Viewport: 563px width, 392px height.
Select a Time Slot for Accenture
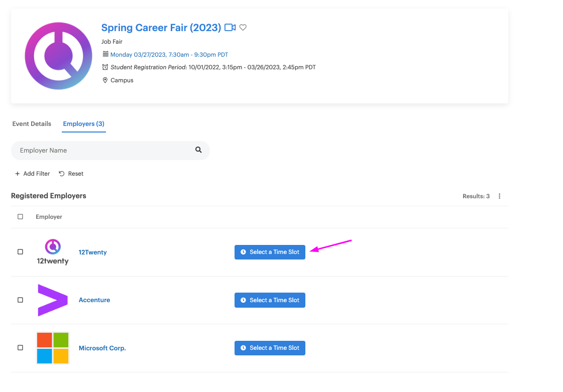(270, 300)
